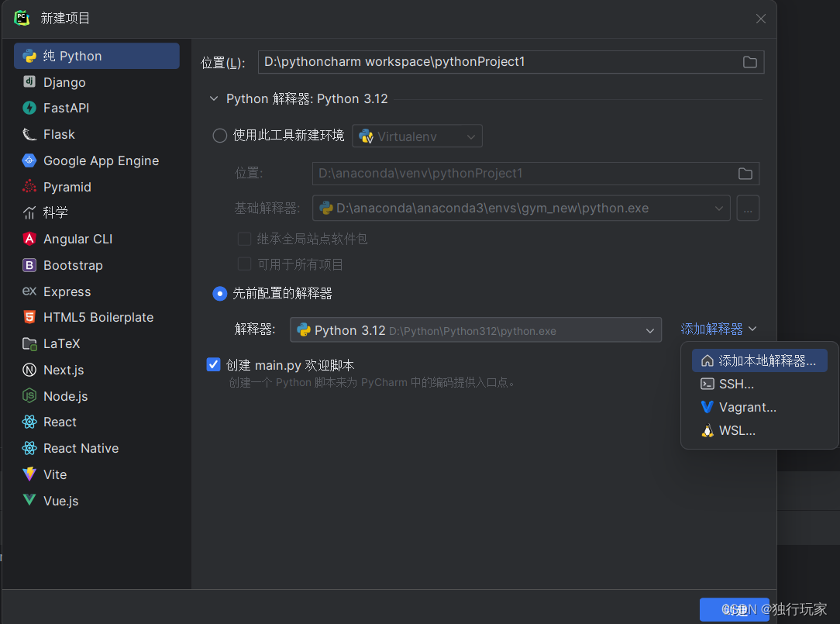Click the LaTeX folder icon
The height and width of the screenshot is (624, 840).
pos(29,343)
